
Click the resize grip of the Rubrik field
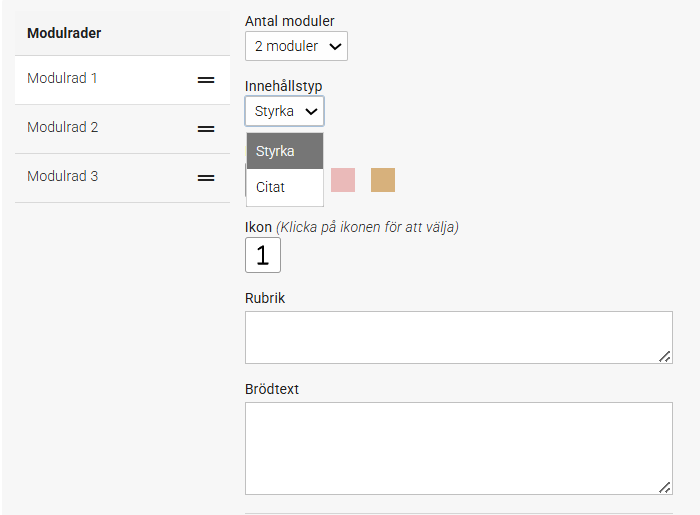[665, 356]
